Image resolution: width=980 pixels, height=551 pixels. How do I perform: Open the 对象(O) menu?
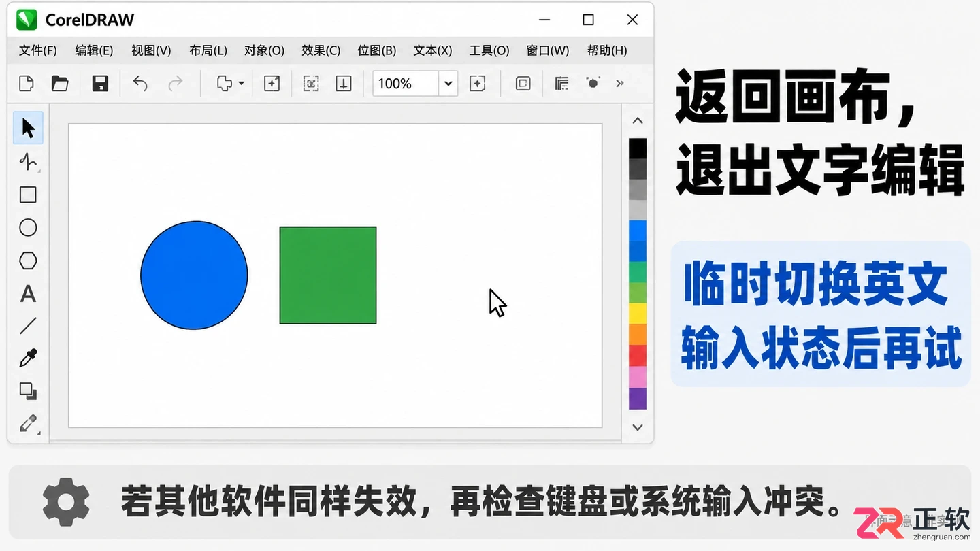[x=264, y=50]
